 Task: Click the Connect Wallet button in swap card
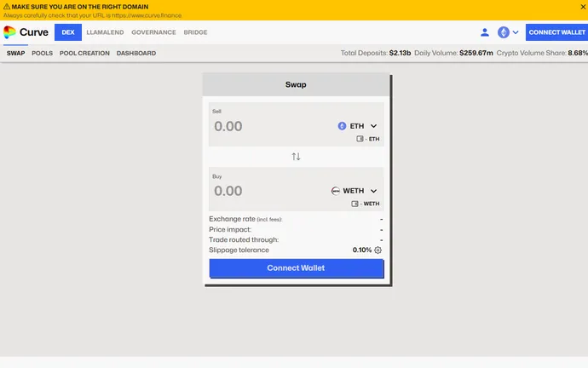pos(297,268)
